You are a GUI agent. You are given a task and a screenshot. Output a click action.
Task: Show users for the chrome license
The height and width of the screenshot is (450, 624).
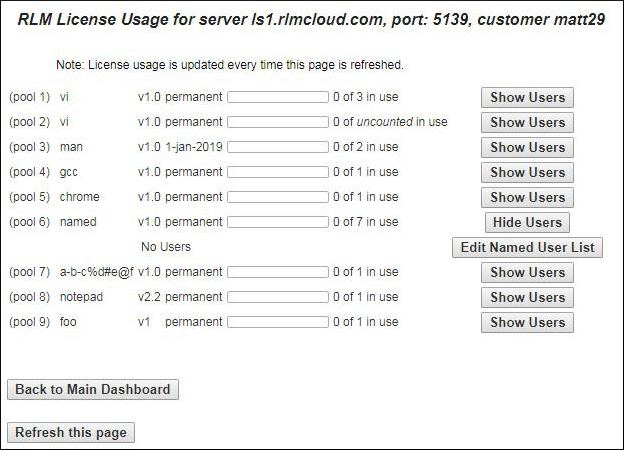(x=527, y=197)
